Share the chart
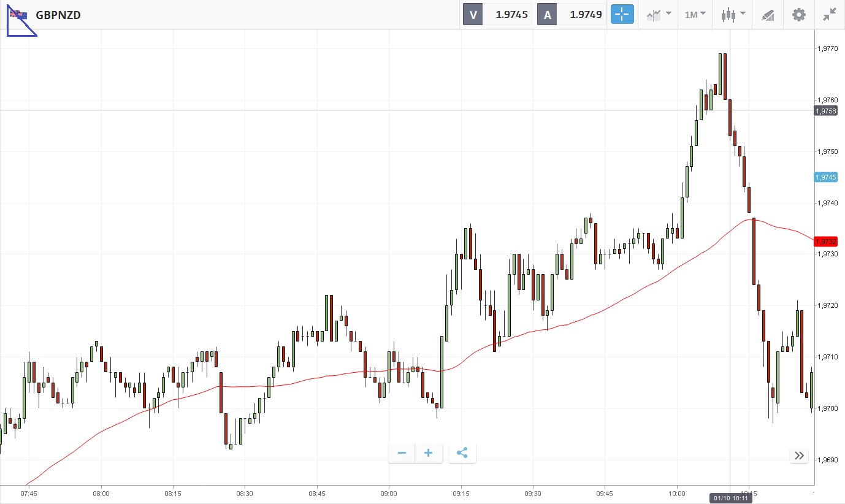 coord(462,453)
